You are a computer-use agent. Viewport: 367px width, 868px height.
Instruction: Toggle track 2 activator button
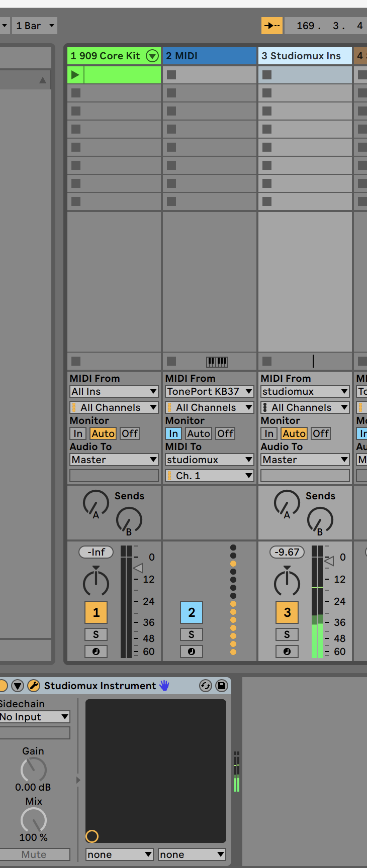[192, 612]
